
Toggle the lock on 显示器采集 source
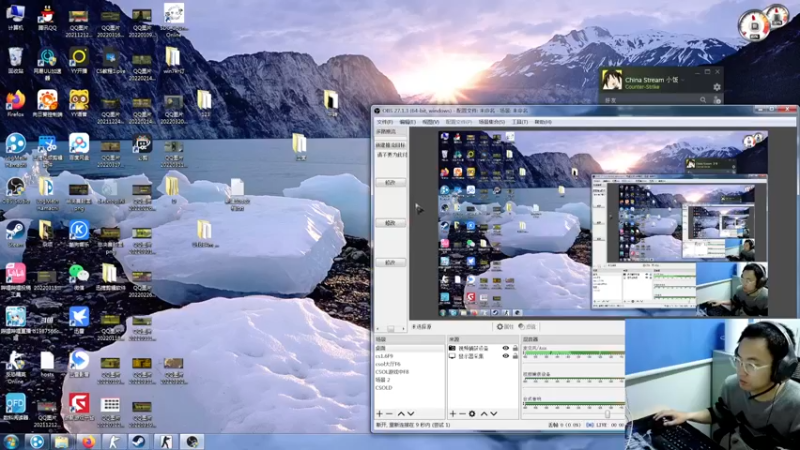click(515, 356)
